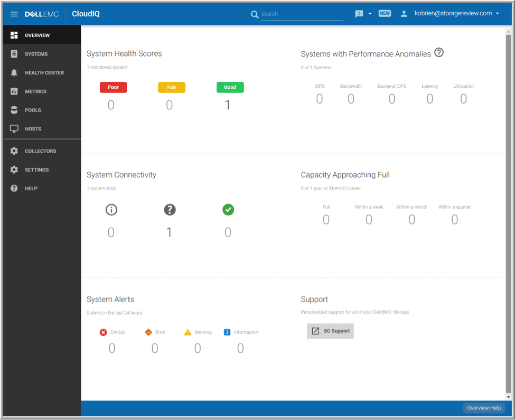Click the connectivity green checkmark icon
Viewport: 515px width, 420px height.
point(228,210)
